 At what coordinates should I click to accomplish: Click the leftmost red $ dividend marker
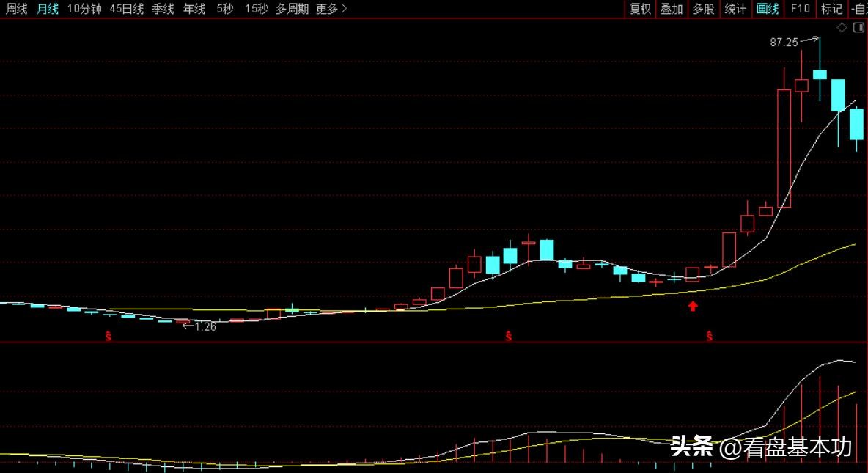[108, 336]
